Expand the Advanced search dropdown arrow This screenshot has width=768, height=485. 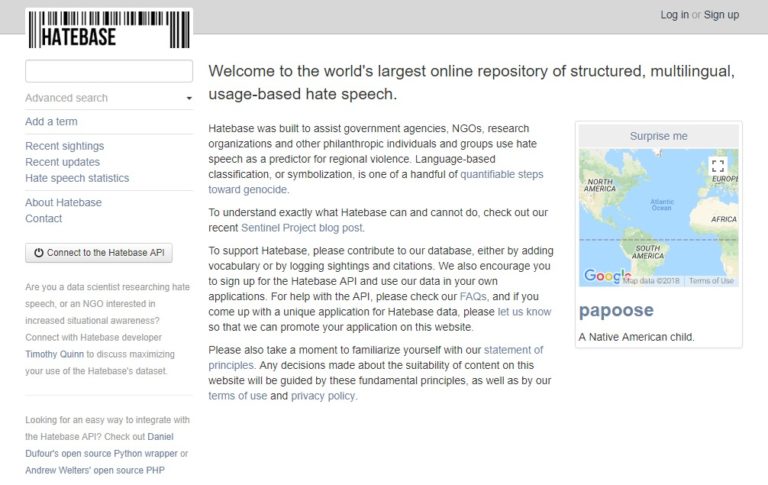(189, 99)
